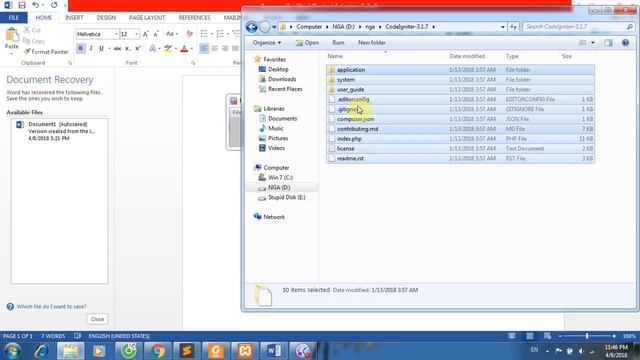Switch to the DESIGN ribbon tab
This screenshot has height=360, width=640.
[106, 18]
